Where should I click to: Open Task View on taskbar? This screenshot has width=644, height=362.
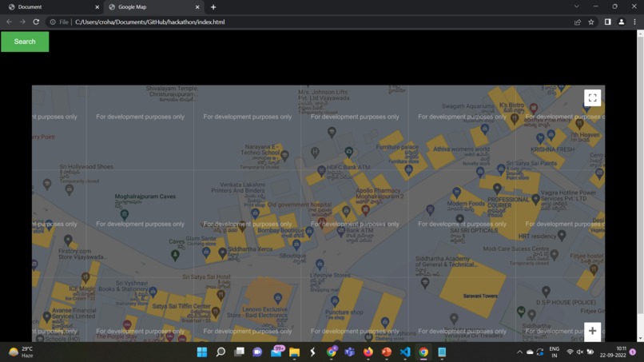[239, 352]
